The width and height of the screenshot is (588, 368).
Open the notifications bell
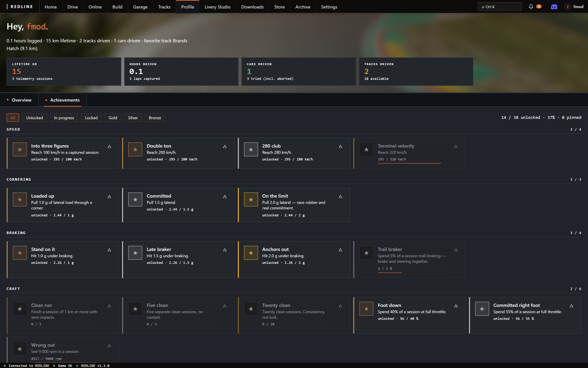(x=531, y=7)
